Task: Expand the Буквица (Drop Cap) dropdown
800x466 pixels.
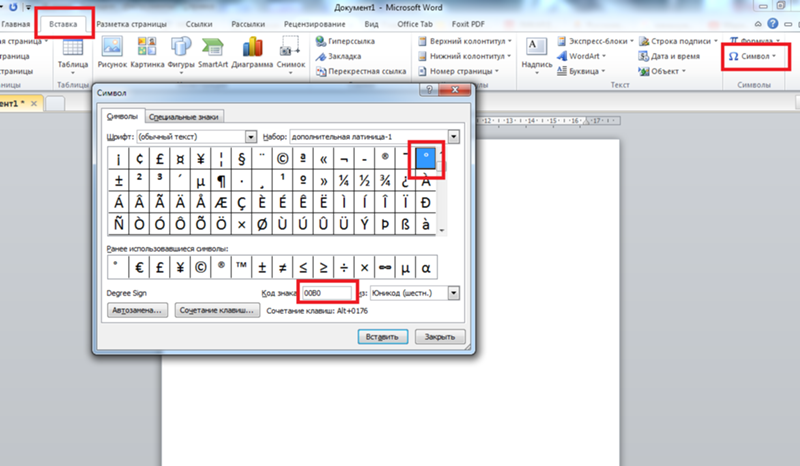Action: [x=581, y=71]
